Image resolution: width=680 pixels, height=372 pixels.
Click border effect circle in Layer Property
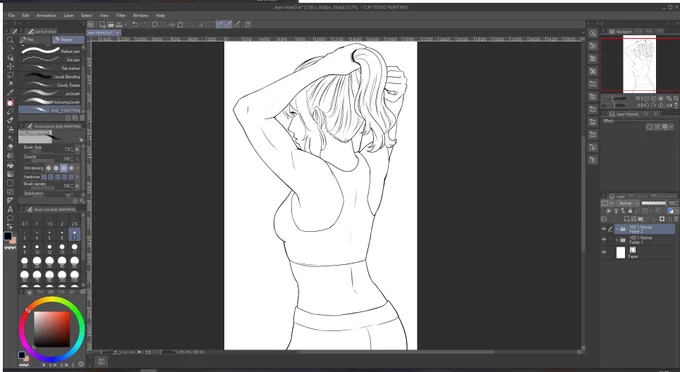[650, 127]
